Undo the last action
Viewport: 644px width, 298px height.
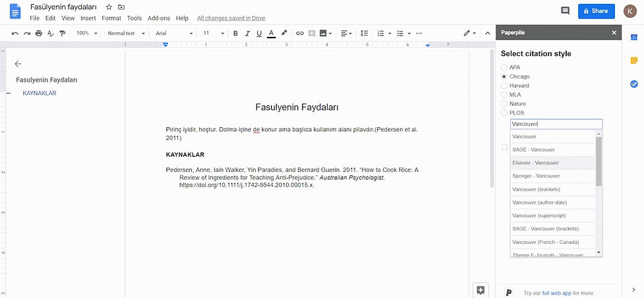[x=15, y=33]
